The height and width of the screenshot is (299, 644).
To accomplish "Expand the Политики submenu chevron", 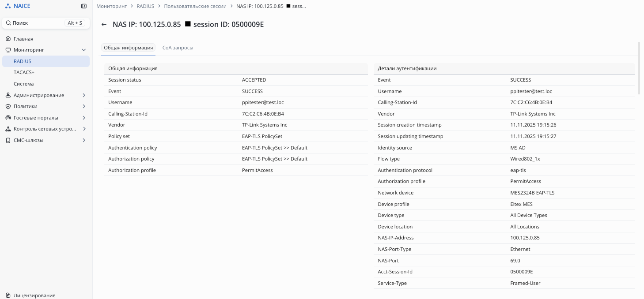I will pyautogui.click(x=84, y=106).
